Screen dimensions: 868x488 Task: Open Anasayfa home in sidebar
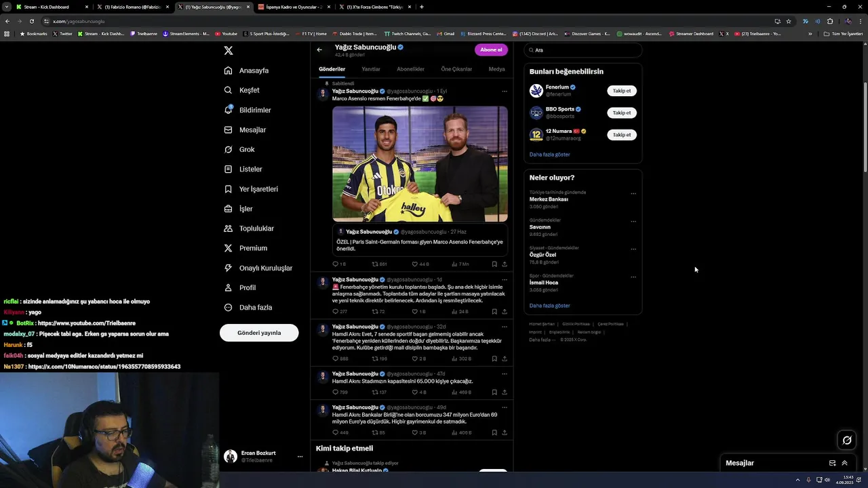[x=247, y=70]
